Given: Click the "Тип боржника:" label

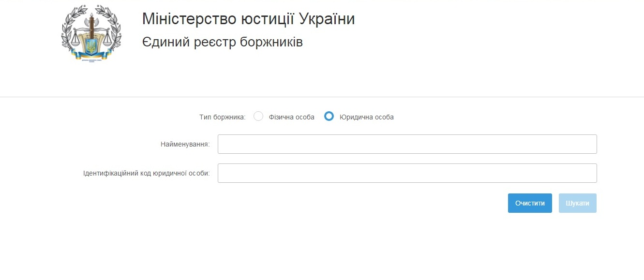Looking at the screenshot, I should point(222,116).
